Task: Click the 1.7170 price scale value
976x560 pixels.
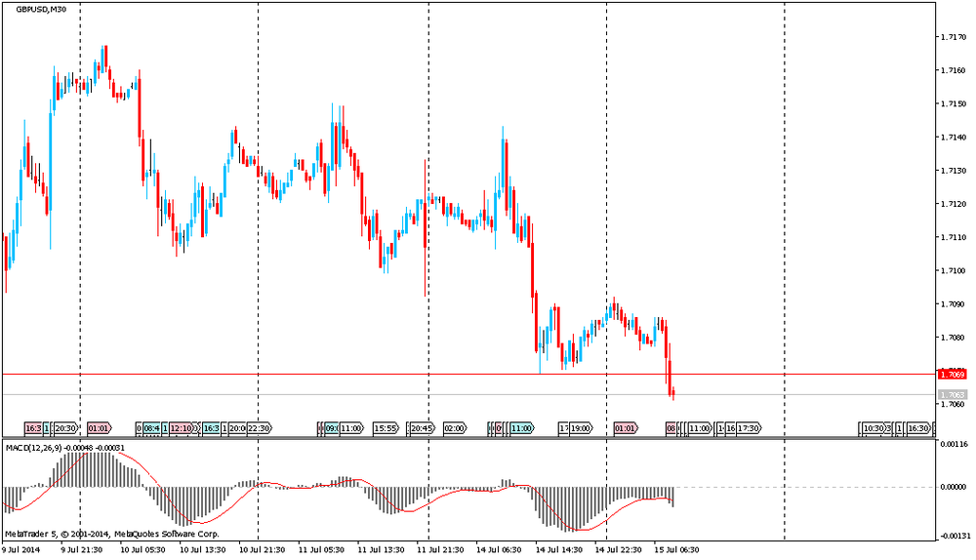Action: coord(953,37)
